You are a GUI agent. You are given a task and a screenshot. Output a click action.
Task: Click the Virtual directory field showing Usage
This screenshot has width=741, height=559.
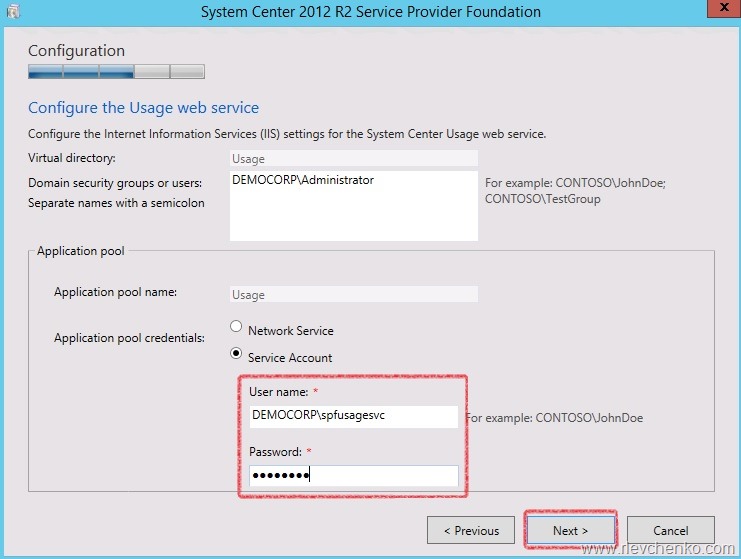353,158
